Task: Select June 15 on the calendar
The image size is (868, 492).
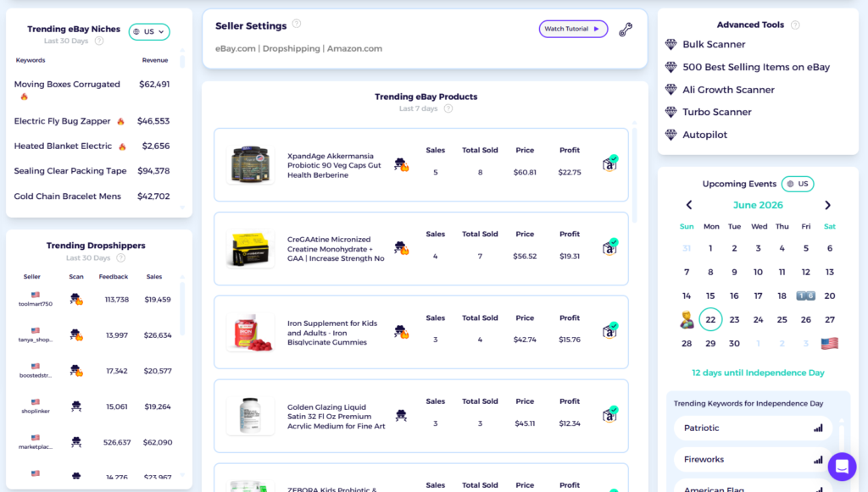Action: [710, 296]
